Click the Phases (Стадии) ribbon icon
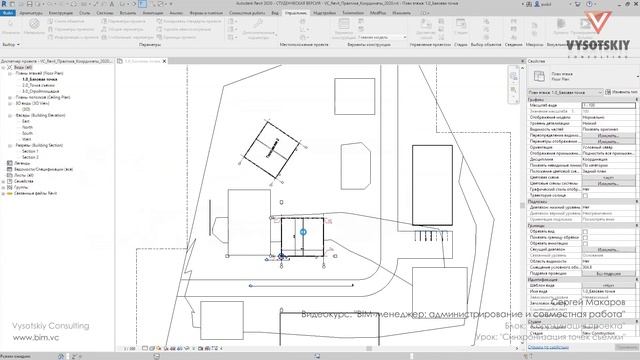Screen dimensions: 640x360 coord(461,24)
